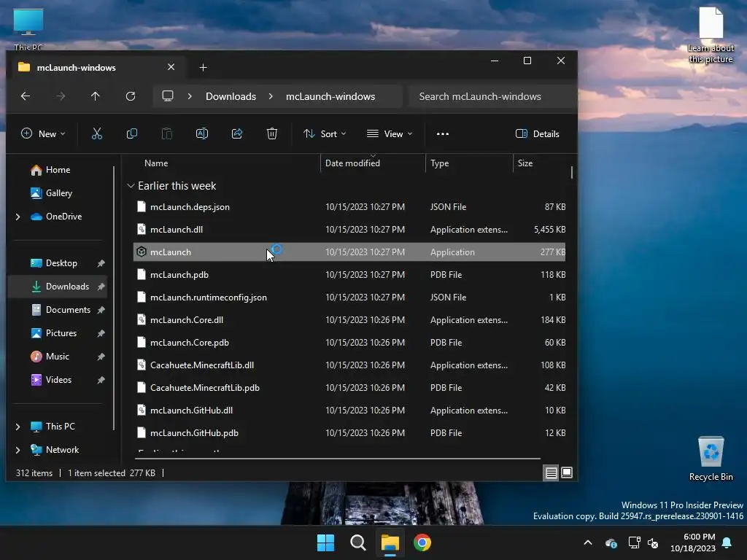This screenshot has height=560, width=747.
Task: Open notification bell in taskbar
Action: point(727,542)
